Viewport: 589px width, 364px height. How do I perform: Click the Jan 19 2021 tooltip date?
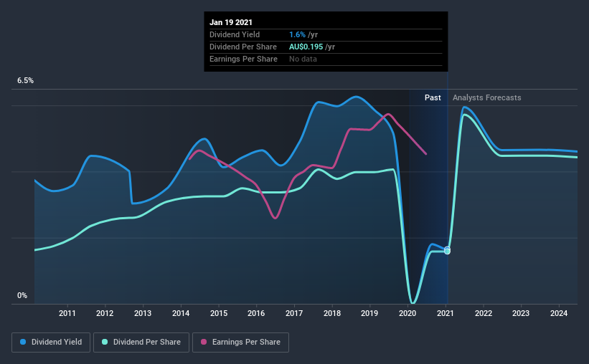click(230, 22)
